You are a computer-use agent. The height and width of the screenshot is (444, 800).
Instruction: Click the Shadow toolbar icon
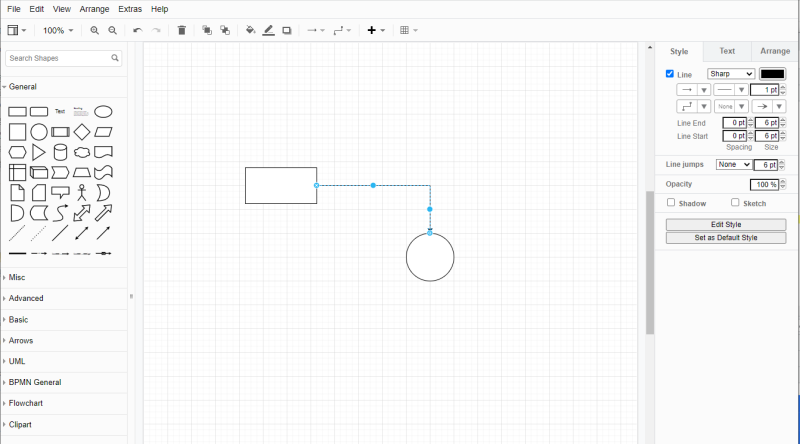click(287, 31)
